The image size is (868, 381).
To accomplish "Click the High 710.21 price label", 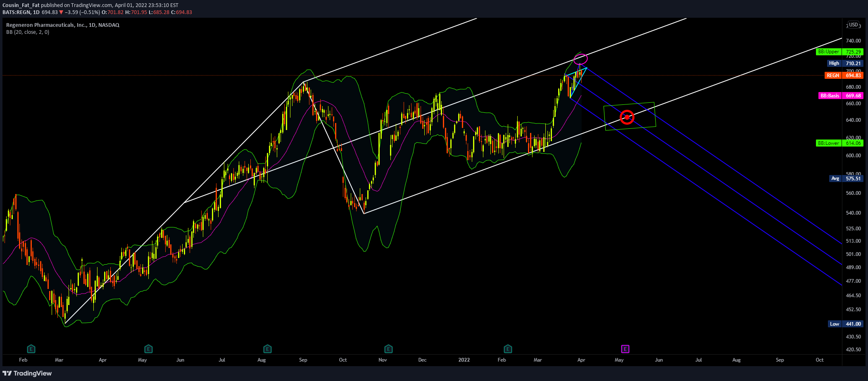I will click(845, 63).
